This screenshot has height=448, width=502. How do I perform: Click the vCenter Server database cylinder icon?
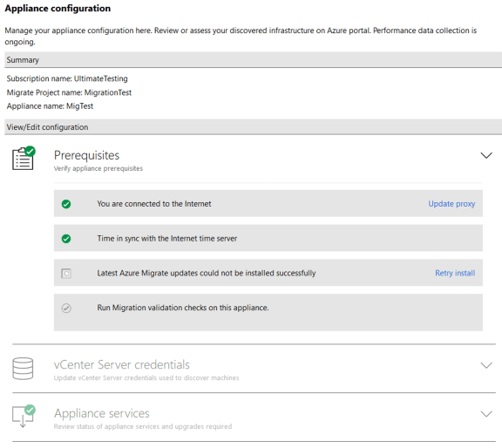pos(23,369)
